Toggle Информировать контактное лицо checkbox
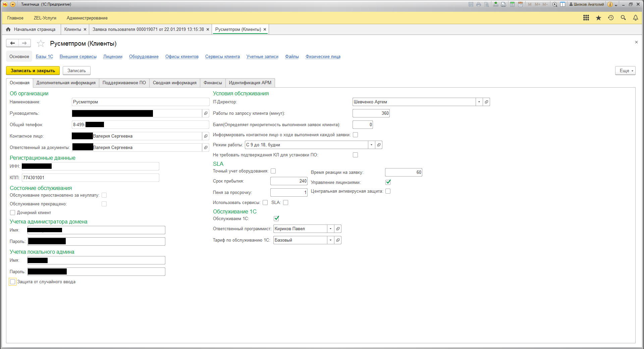 [x=356, y=135]
